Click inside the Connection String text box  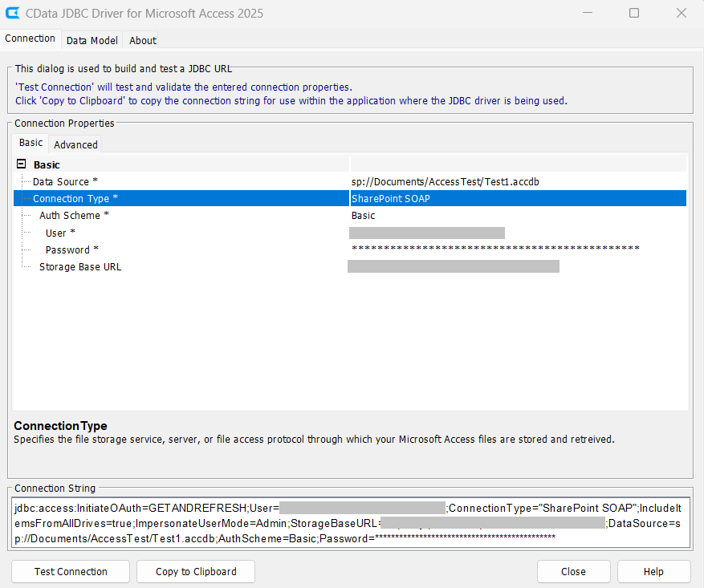tap(351, 522)
